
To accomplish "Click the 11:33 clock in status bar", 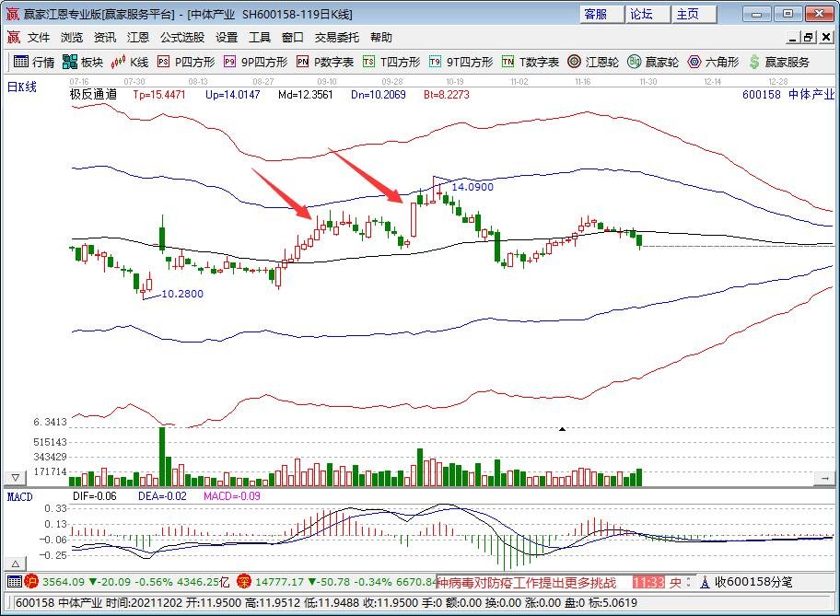I will (648, 582).
